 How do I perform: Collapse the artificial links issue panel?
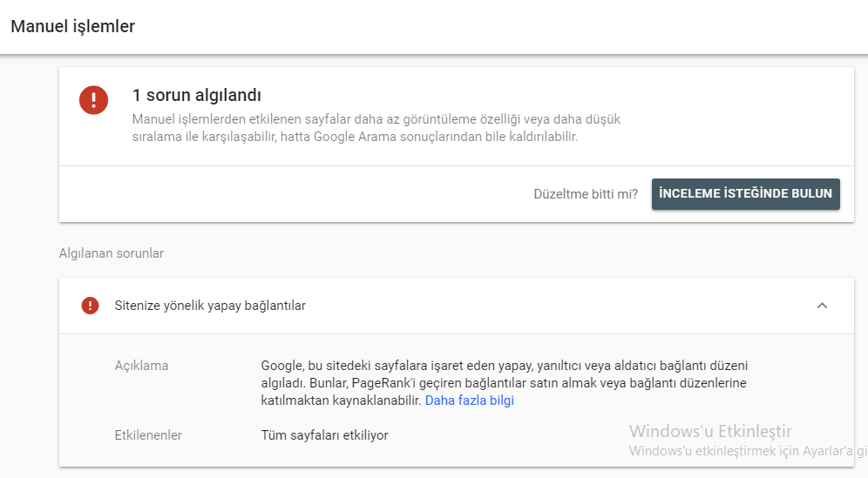tap(822, 306)
